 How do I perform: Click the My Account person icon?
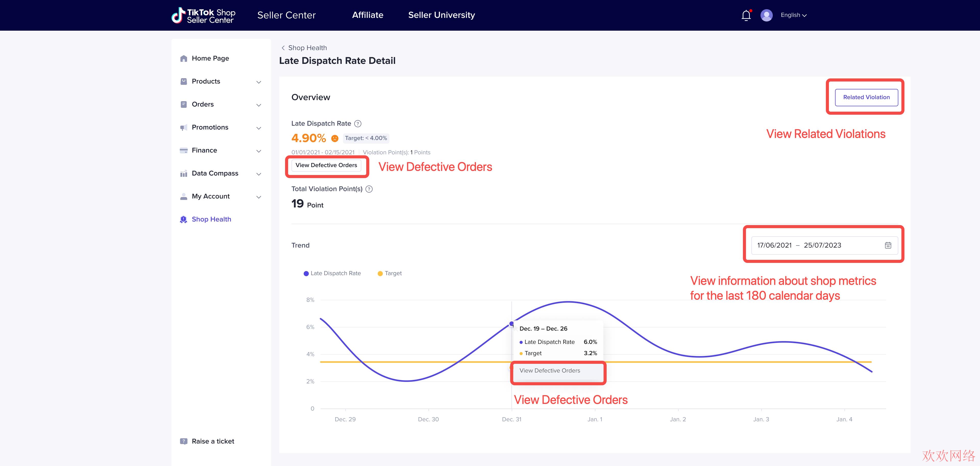coord(184,196)
